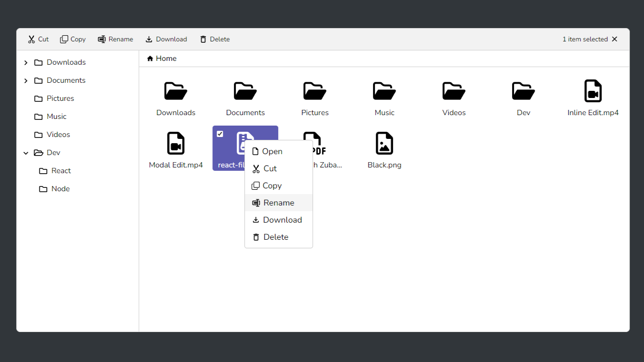Choose Copy from the context menu
644x362 pixels.
(x=279, y=186)
